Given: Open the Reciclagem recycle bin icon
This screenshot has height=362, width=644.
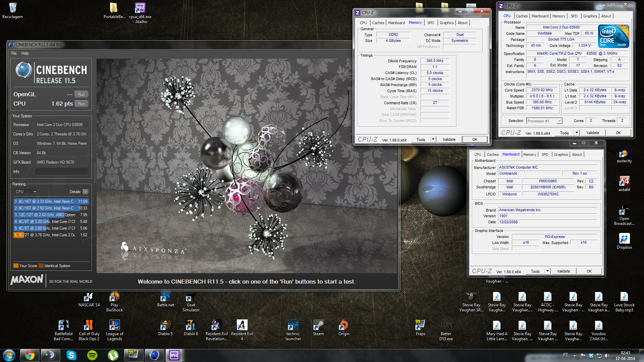Looking at the screenshot, I should (x=13, y=11).
